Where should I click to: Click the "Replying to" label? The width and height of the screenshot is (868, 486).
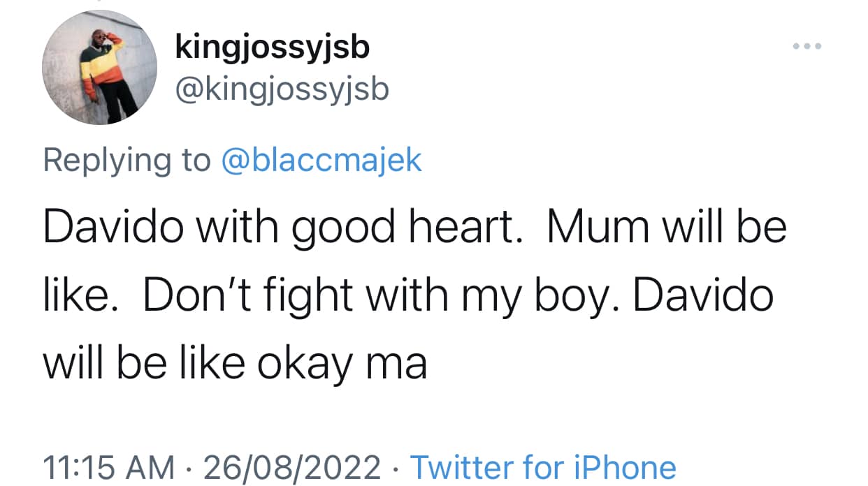[126, 162]
